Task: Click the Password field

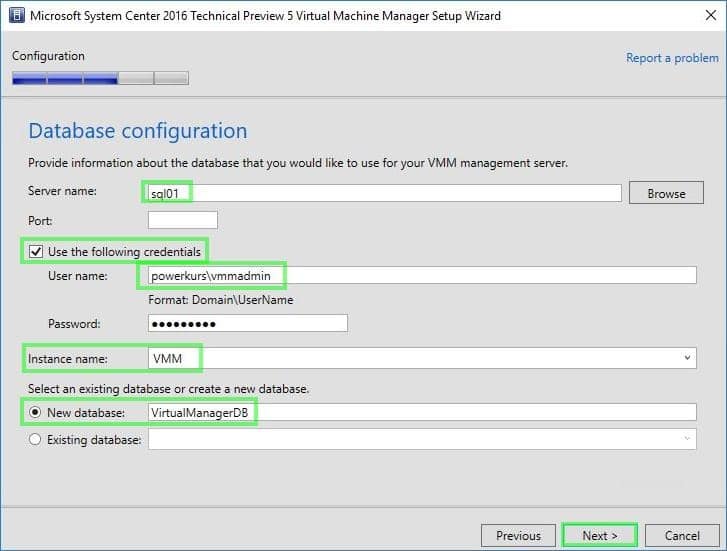Action: (x=248, y=323)
